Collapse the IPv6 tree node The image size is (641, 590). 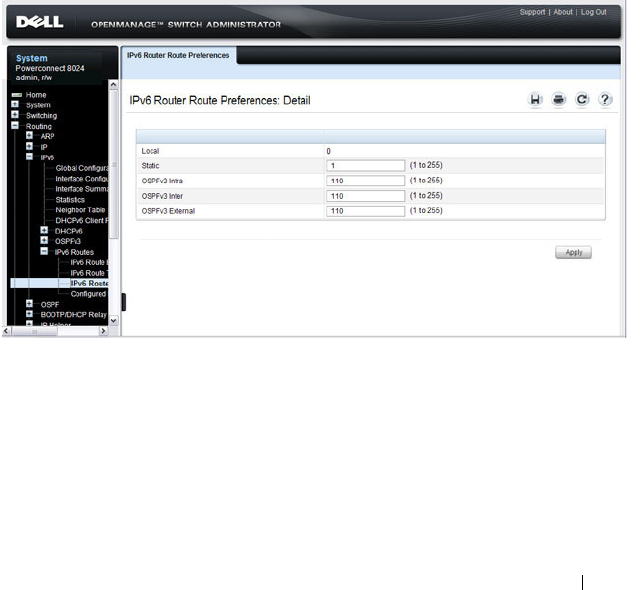pyautogui.click(x=29, y=157)
